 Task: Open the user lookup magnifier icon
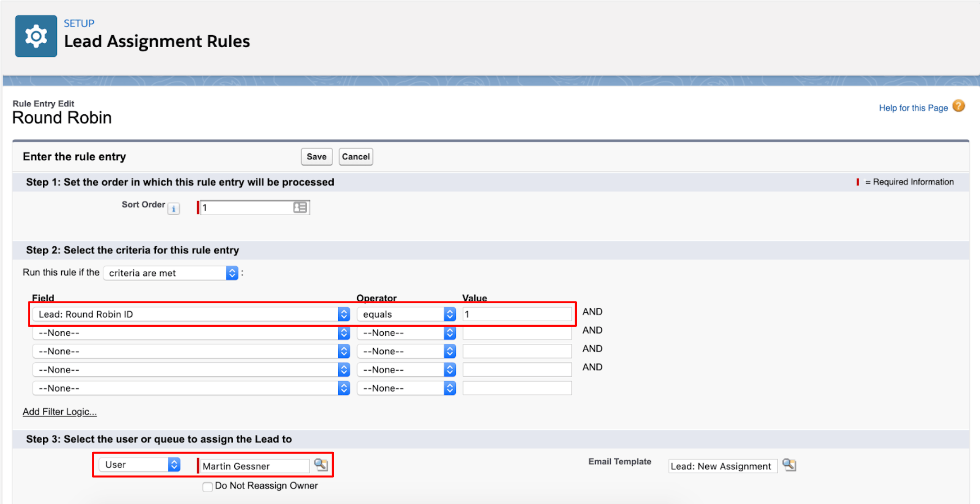click(x=321, y=465)
